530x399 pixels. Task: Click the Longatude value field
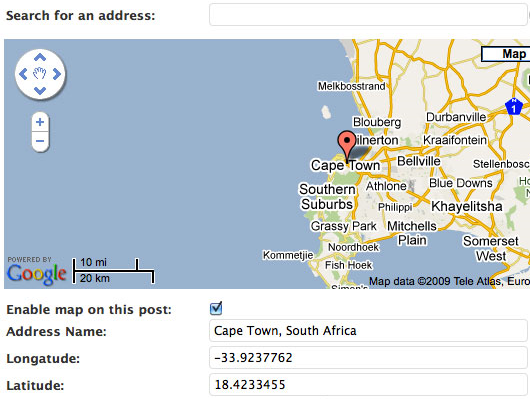pos(368,357)
